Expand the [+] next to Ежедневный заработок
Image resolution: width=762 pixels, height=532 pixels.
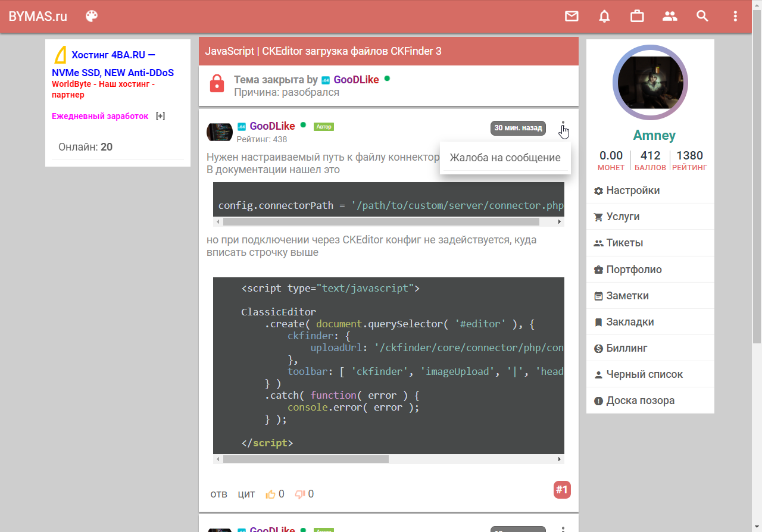click(x=160, y=116)
